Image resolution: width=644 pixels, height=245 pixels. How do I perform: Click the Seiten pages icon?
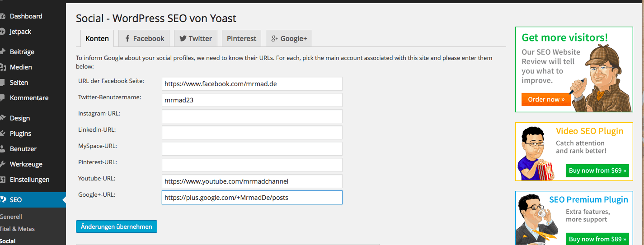pyautogui.click(x=2, y=83)
